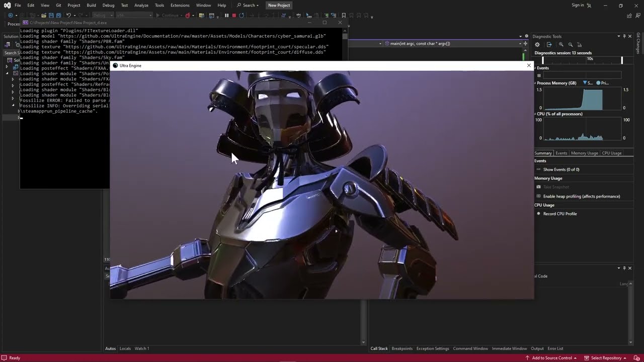Click the Open File folder icon

(44, 16)
